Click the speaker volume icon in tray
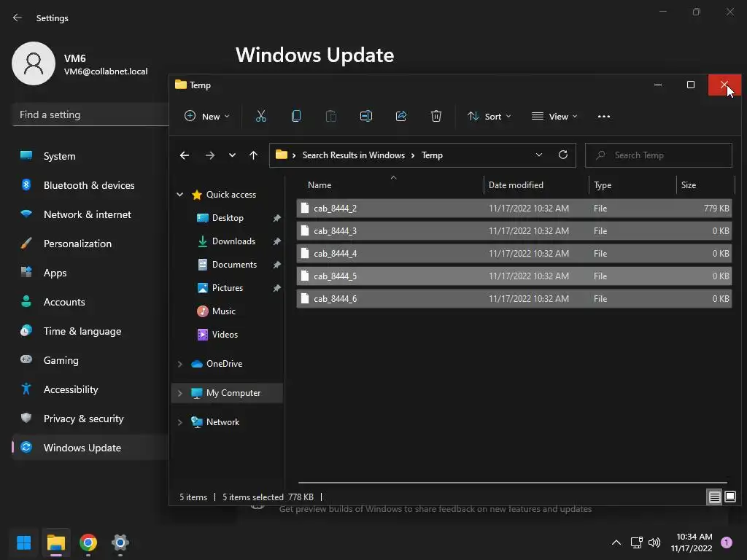The width and height of the screenshot is (747, 560). (x=654, y=542)
